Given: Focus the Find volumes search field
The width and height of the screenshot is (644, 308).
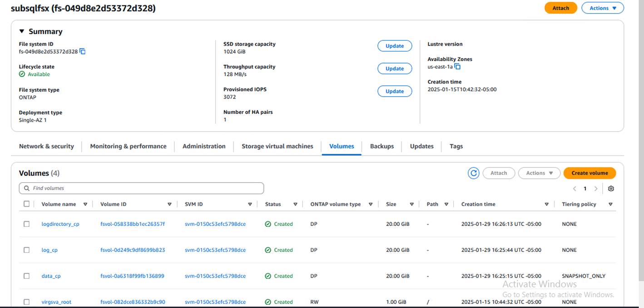Looking at the screenshot, I should (x=141, y=188).
